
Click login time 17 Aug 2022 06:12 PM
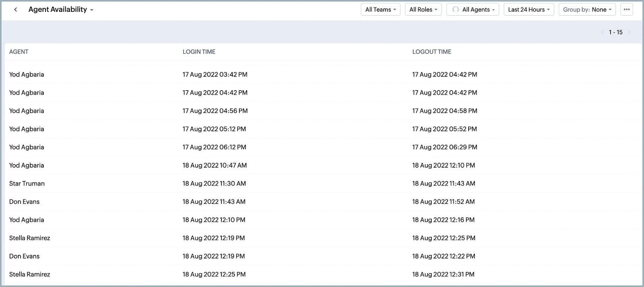click(x=214, y=147)
